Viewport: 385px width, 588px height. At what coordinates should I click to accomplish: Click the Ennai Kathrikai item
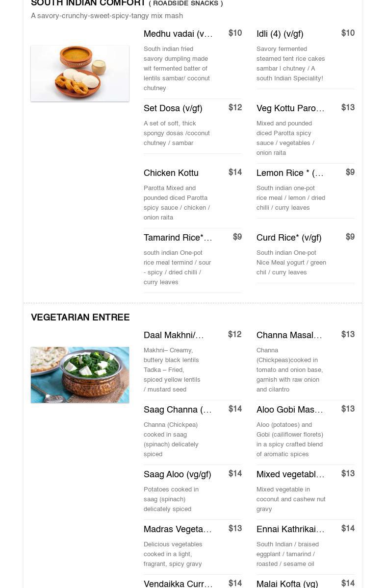point(290,529)
